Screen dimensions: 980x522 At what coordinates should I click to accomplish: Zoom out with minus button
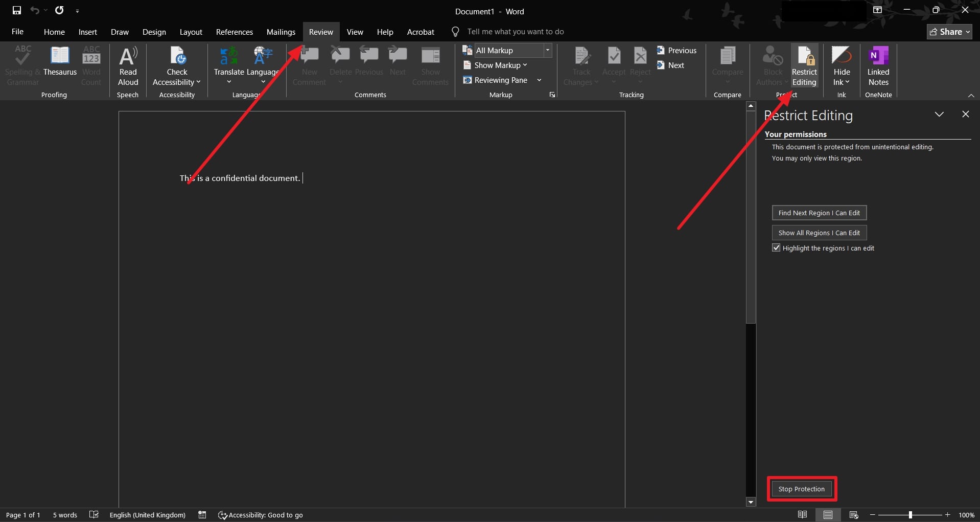(873, 515)
